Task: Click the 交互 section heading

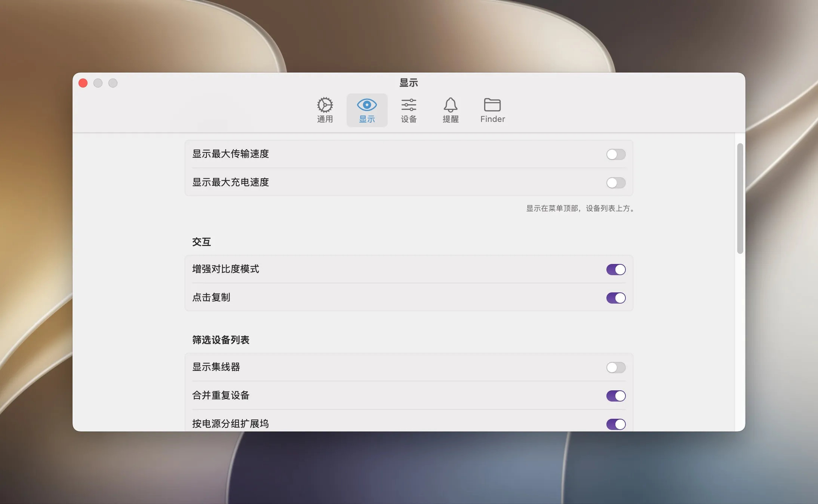Action: [202, 242]
